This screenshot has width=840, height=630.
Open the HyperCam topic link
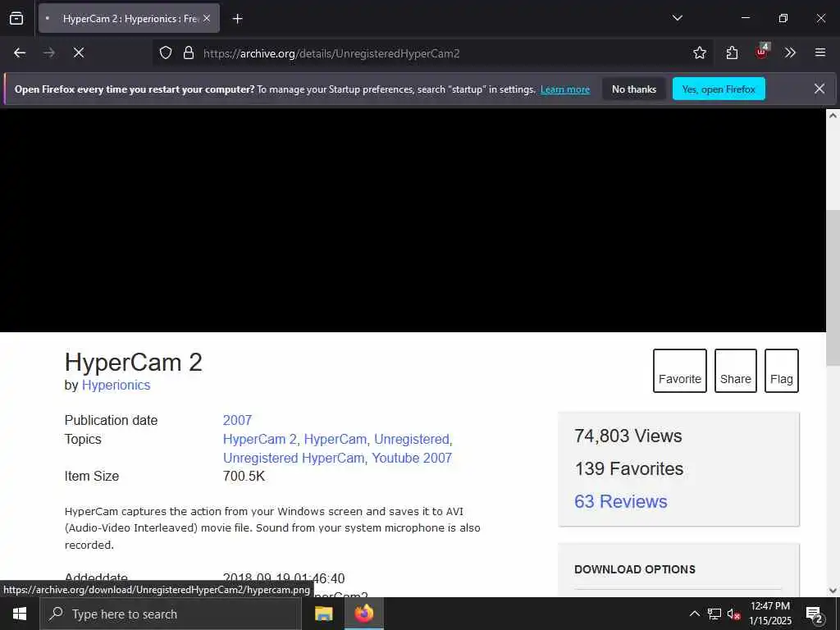pyautogui.click(x=336, y=439)
